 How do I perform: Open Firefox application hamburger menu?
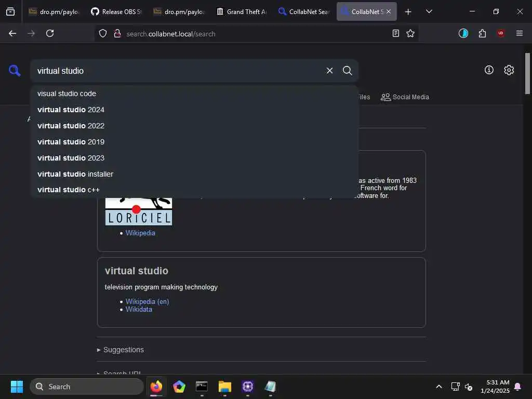(520, 33)
